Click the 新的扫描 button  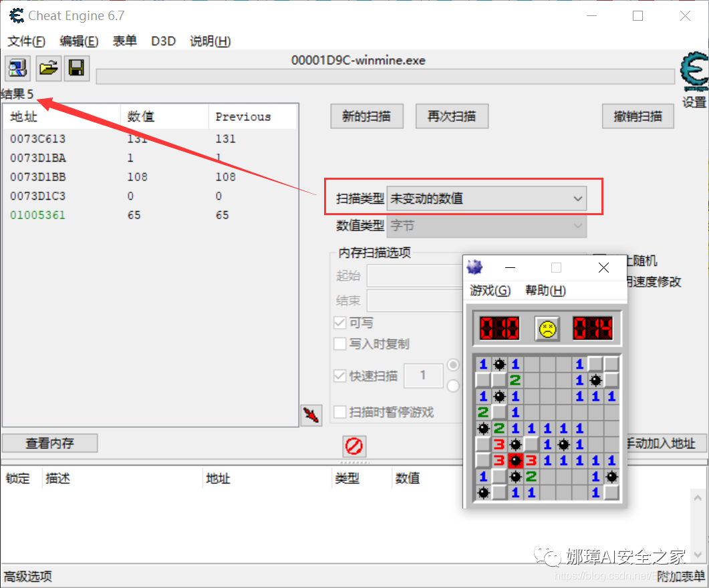367,116
